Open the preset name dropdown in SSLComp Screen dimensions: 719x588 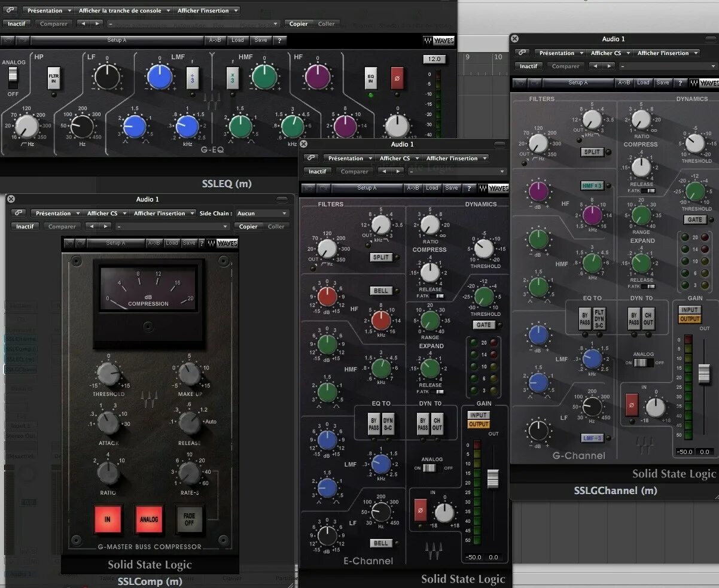(172, 226)
